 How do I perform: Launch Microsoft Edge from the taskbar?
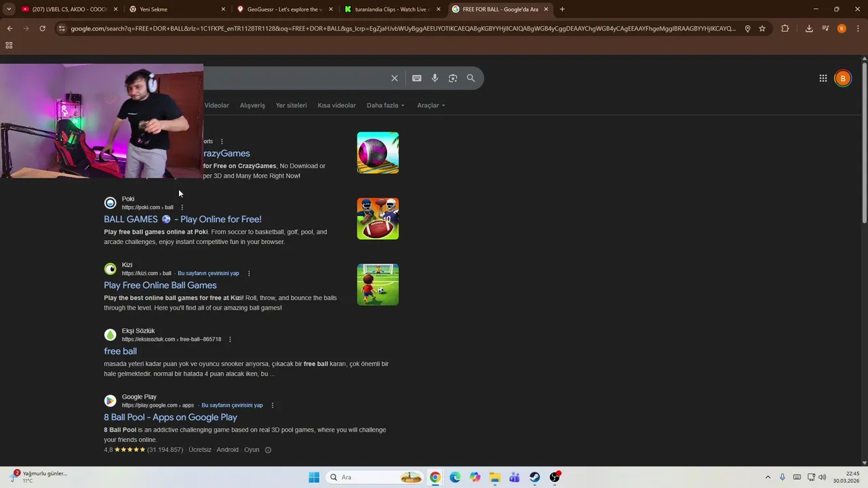click(454, 477)
